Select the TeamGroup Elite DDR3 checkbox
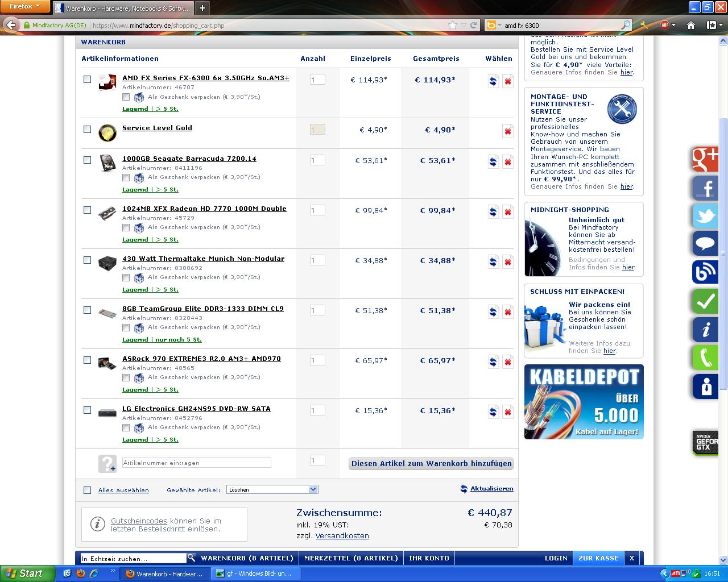The width and height of the screenshot is (728, 582). coord(87,310)
